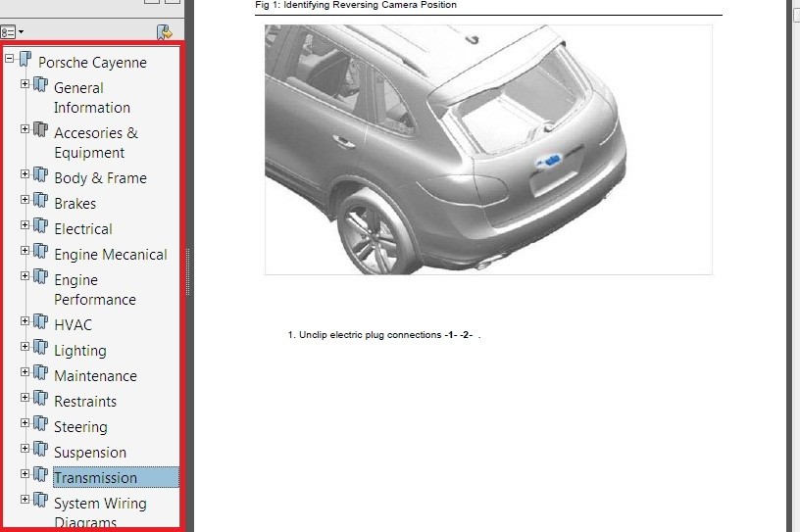This screenshot has width=800, height=532.
Task: Expand the Restraints section
Action: (x=25, y=398)
